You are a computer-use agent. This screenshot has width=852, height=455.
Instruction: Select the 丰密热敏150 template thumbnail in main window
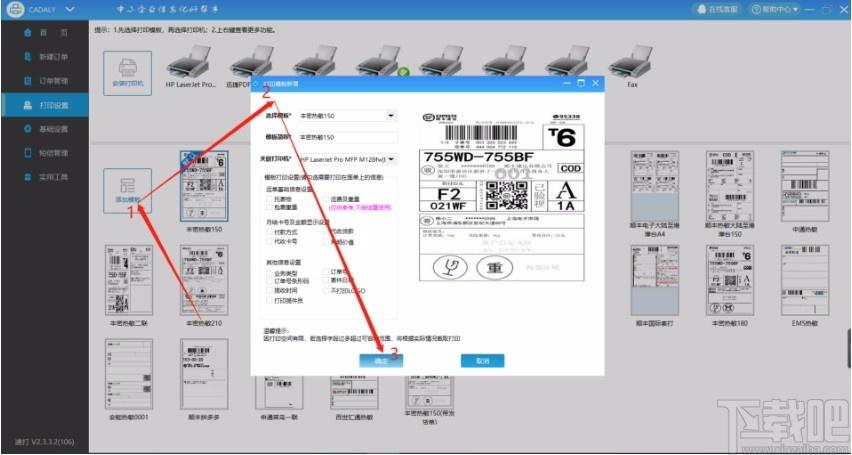204,186
